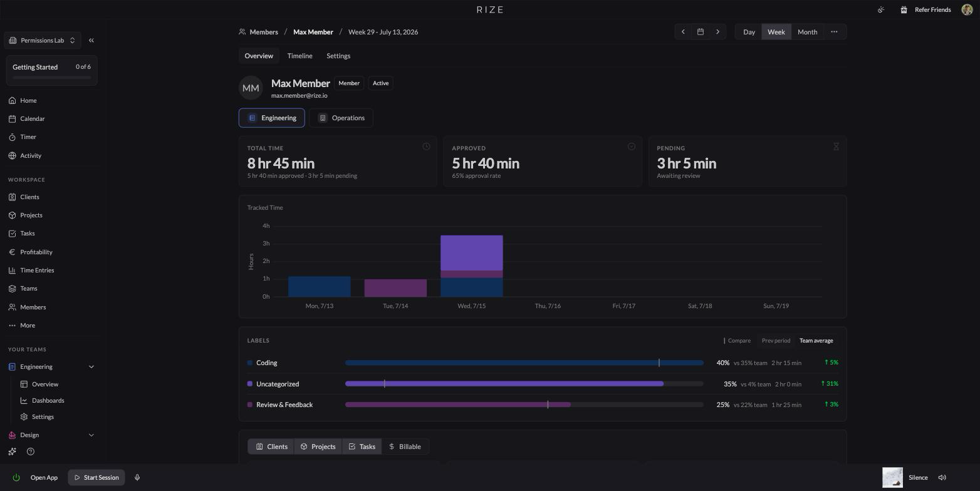This screenshot has width=980, height=491.
Task: Open the Overview tab
Action: pyautogui.click(x=259, y=56)
